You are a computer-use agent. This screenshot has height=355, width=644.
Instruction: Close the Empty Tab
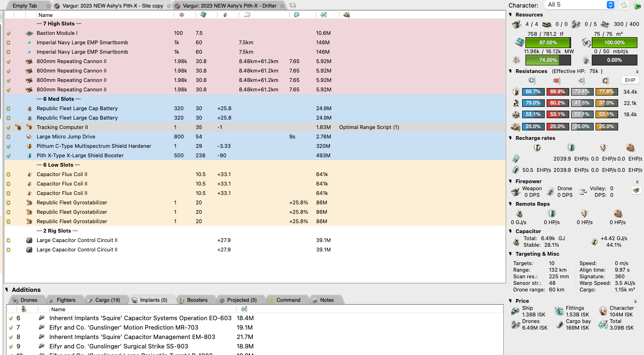click(x=48, y=6)
